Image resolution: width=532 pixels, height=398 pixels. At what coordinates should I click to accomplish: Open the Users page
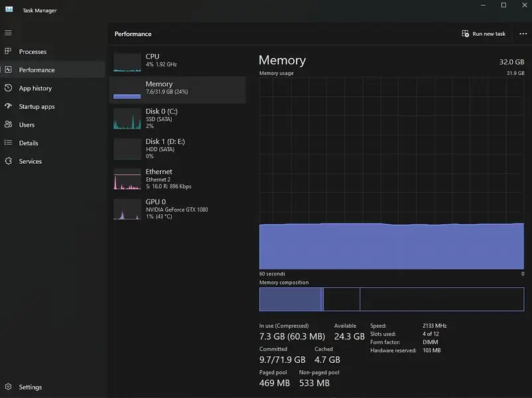52,125
